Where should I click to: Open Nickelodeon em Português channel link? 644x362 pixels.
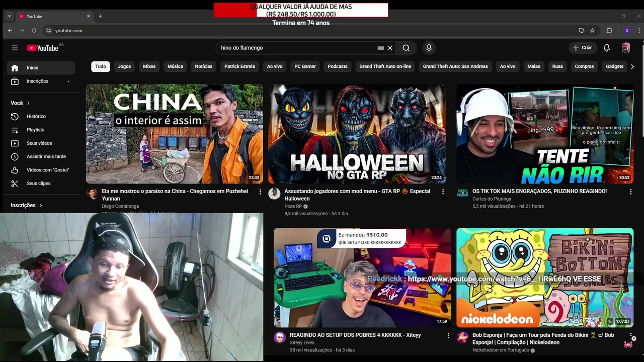(x=501, y=350)
